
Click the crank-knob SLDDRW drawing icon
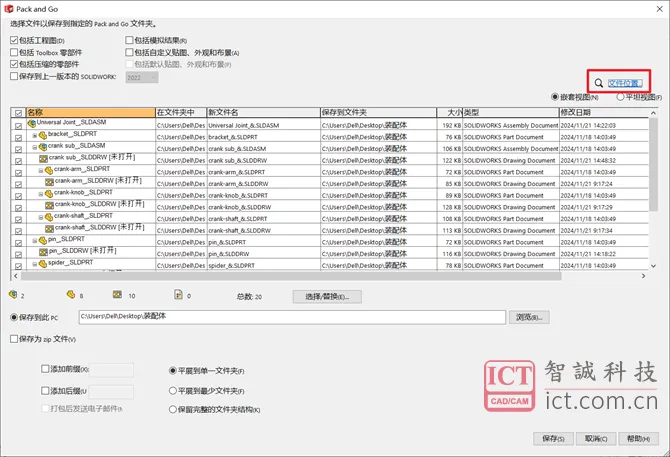[x=50, y=205]
